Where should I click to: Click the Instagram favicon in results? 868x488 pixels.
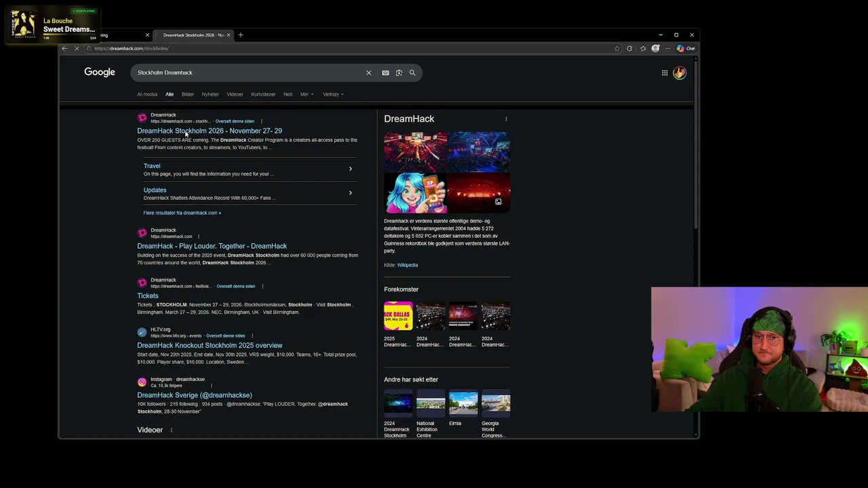142,382
